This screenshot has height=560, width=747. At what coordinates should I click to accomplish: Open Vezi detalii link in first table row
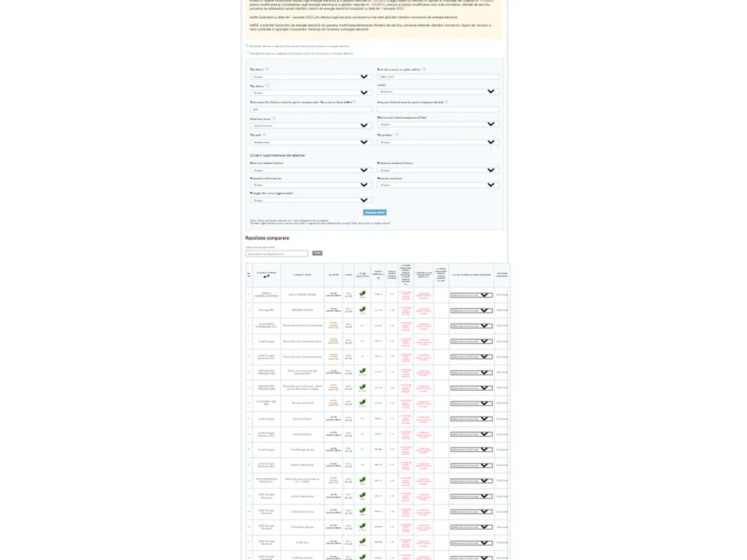349,295
